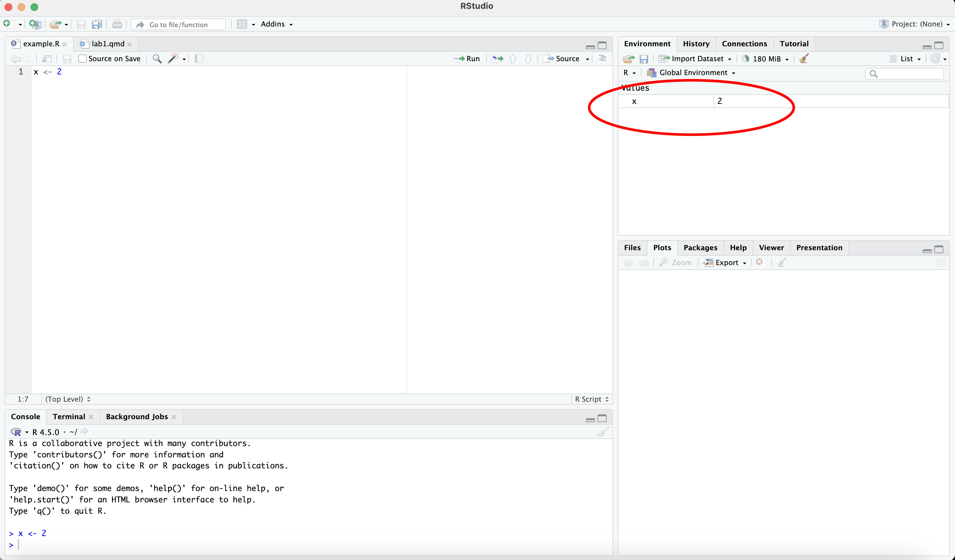Click the code tools magic wand icon
This screenshot has height=560, width=955.
click(x=173, y=59)
